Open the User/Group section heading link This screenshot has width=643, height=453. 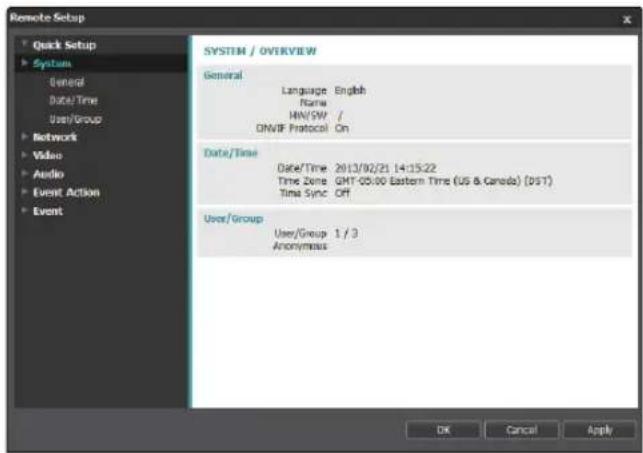point(234,219)
